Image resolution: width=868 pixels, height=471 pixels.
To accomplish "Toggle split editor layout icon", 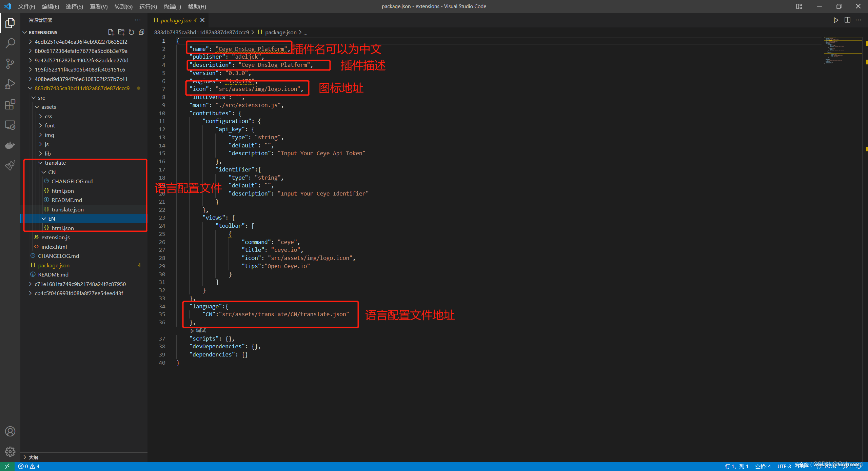I will 847,20.
